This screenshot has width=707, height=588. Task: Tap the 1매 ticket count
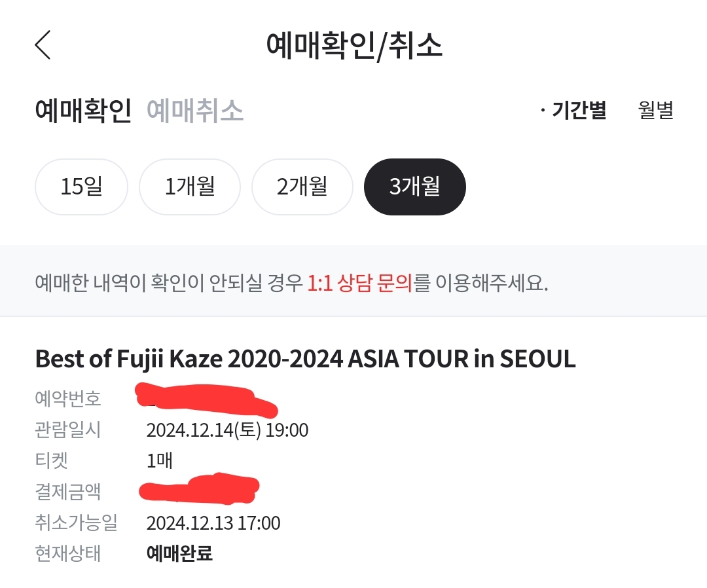[160, 461]
